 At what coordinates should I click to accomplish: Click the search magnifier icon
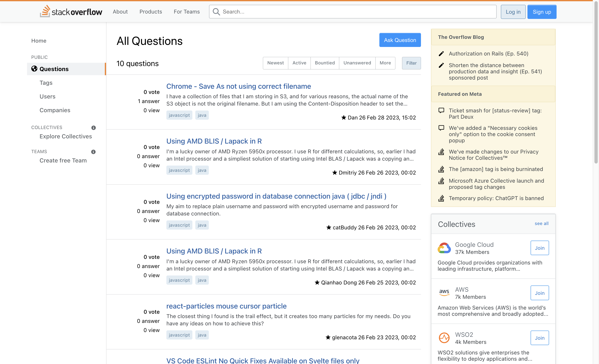(216, 12)
